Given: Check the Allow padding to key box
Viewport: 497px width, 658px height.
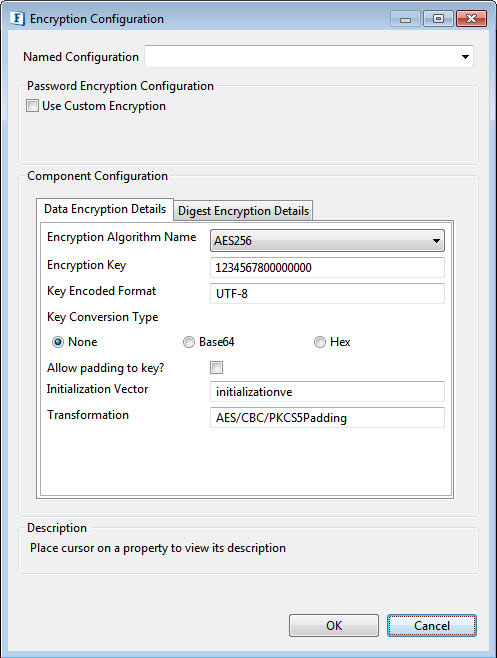Looking at the screenshot, I should [217, 368].
